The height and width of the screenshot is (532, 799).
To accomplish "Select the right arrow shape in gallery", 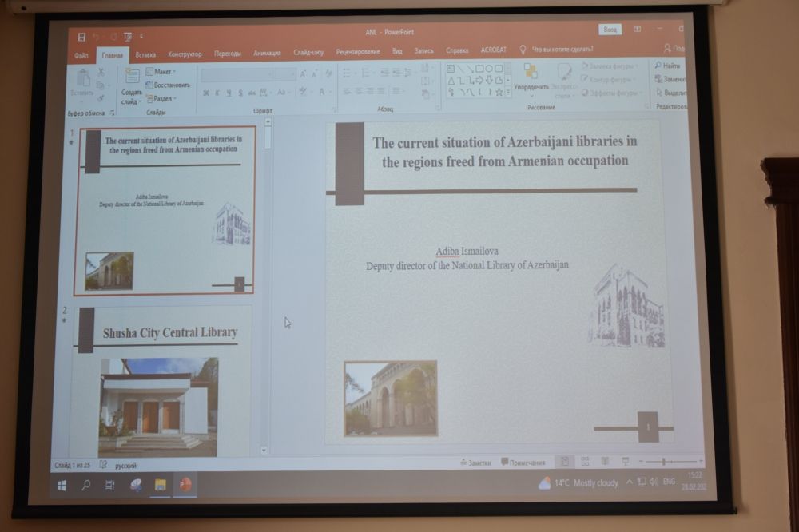I will coord(479,80).
